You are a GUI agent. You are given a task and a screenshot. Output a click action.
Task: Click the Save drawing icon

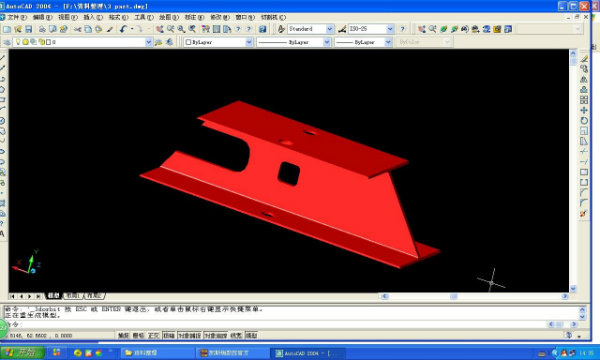29,29
